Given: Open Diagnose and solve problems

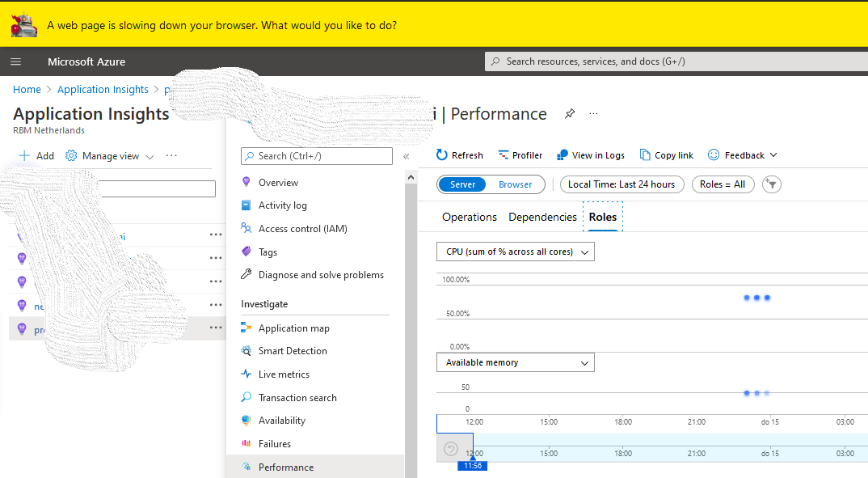Looking at the screenshot, I should [321, 275].
